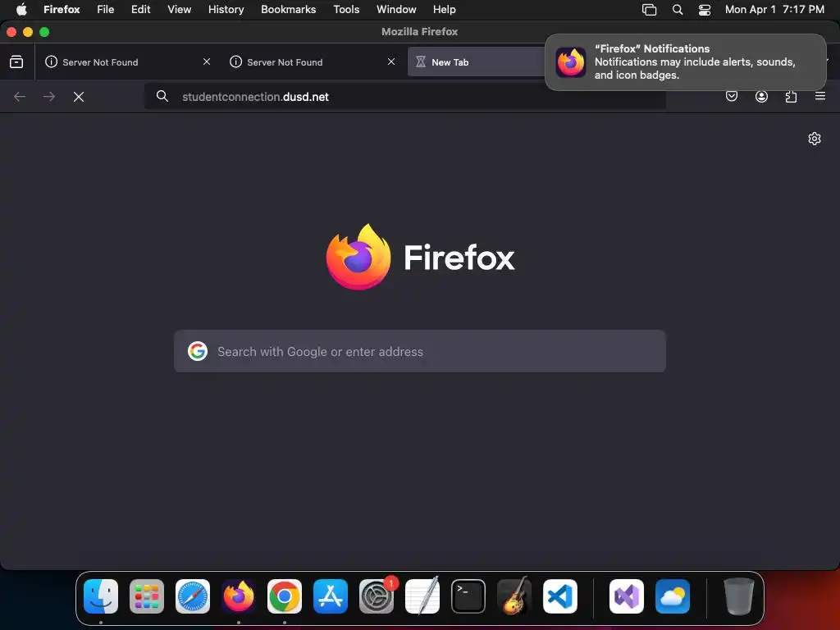Open Visual Studio from the Dock

tap(627, 596)
